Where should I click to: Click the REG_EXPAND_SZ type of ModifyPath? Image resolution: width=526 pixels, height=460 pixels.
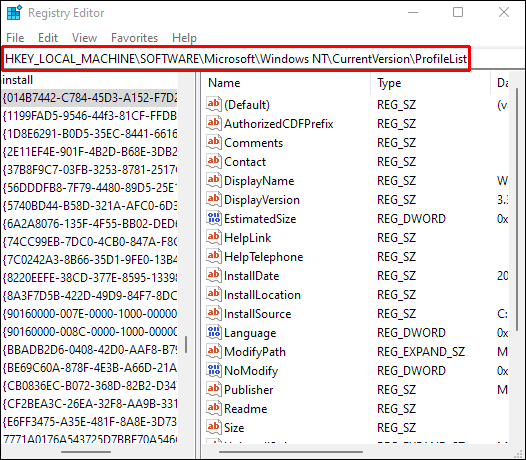point(421,352)
